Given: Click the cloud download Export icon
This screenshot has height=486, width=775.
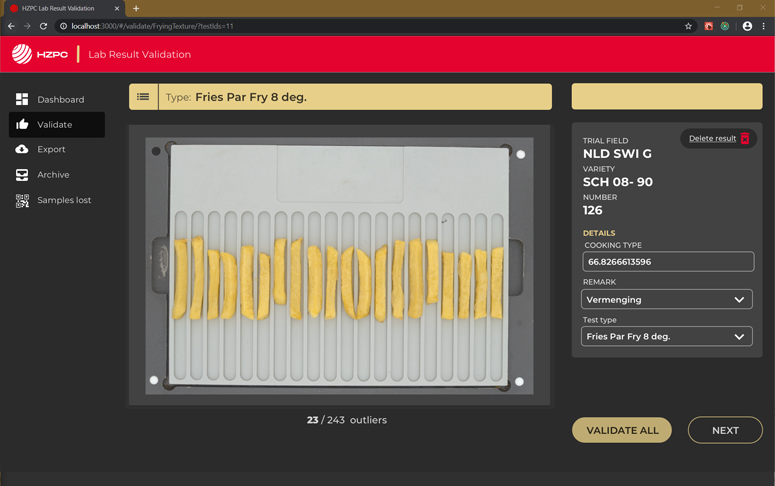Looking at the screenshot, I should [22, 149].
